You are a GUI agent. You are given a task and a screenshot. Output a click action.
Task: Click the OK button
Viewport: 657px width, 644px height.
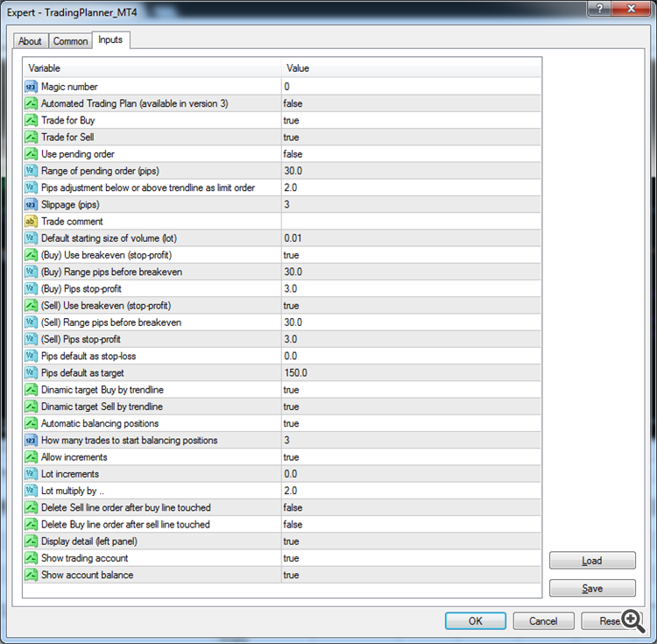[475, 621]
